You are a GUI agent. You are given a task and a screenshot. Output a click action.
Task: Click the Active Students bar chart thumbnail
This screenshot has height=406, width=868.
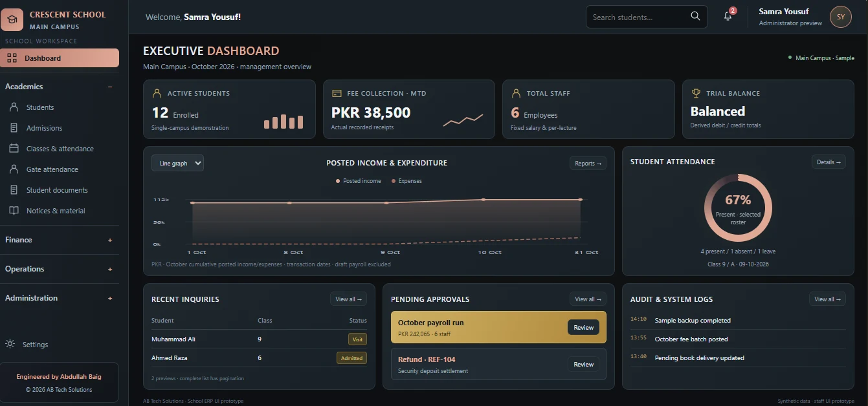pyautogui.click(x=284, y=122)
